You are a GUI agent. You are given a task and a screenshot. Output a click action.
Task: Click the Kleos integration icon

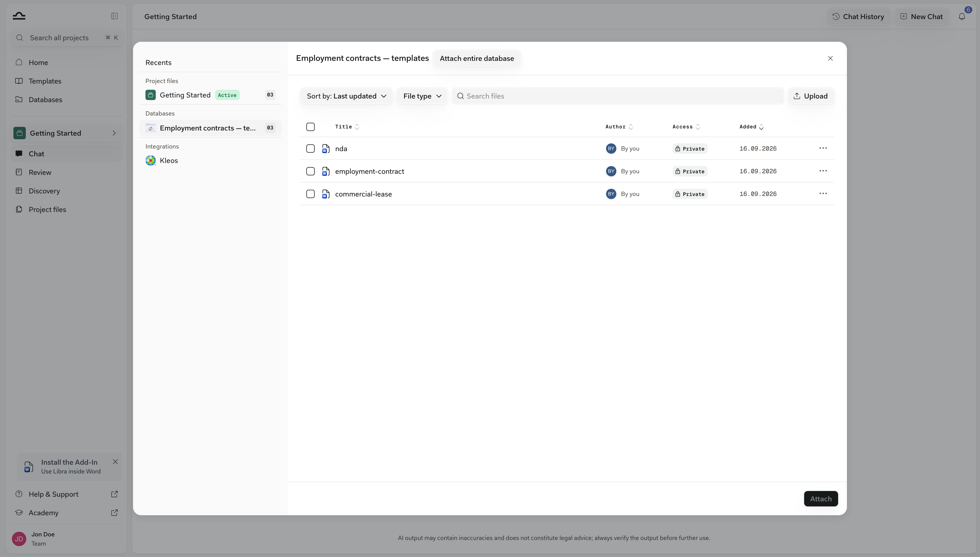[x=150, y=160]
